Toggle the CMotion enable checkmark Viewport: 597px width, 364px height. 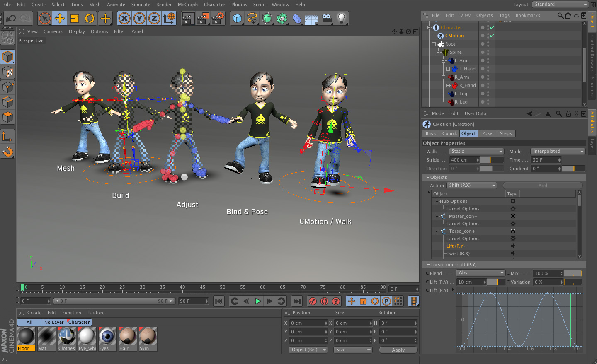[492, 36]
